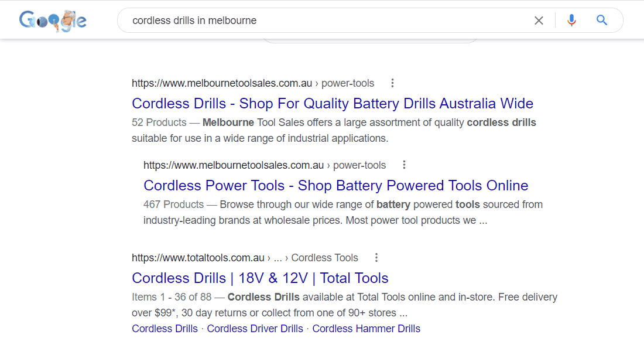Follow the 'Cordless Hammer Drills' sitelink
Image resolution: width=644 pixels, height=348 pixels.
366,329
